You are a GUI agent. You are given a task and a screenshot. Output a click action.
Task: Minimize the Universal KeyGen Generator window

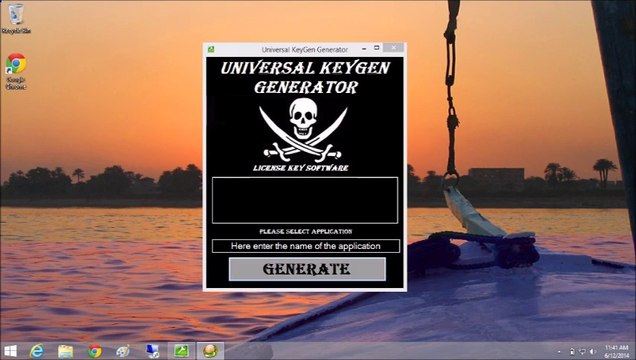pos(364,48)
